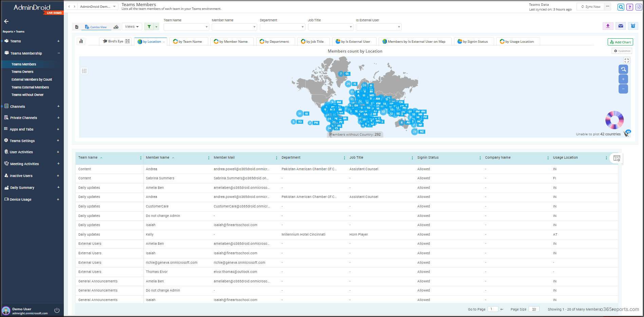The height and width of the screenshot is (317, 644).
Task: Open the Member Name filter combo box
Action: click(x=234, y=27)
